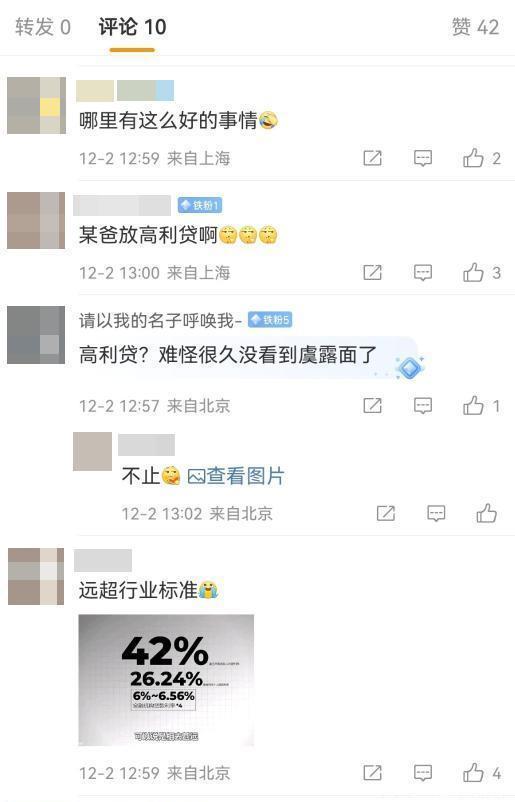The height and width of the screenshot is (802, 515).
Task: Repost the comment 远超行业标准
Action: click(372, 773)
